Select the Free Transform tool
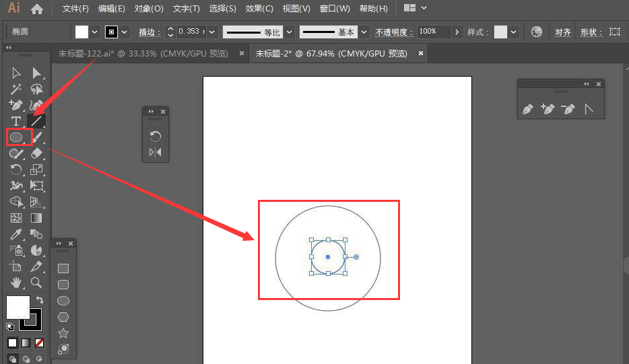Viewport: 629px width, 364px height. click(36, 186)
